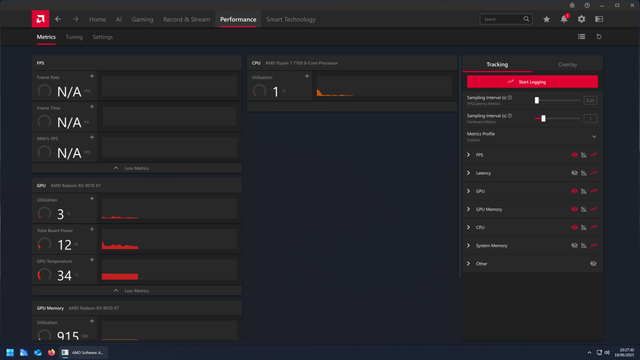Open the Outlook taskbar icon
Viewport: 640px width, 360px height.
point(38,352)
